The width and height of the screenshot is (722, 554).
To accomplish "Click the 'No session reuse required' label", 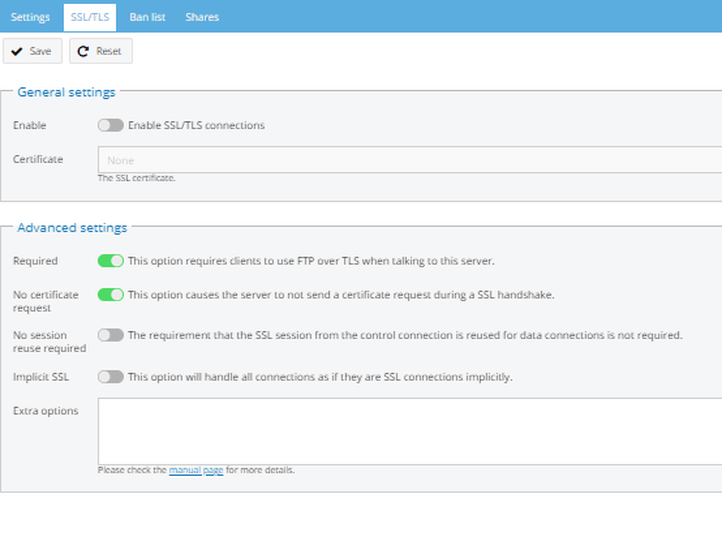I will coord(49,342).
